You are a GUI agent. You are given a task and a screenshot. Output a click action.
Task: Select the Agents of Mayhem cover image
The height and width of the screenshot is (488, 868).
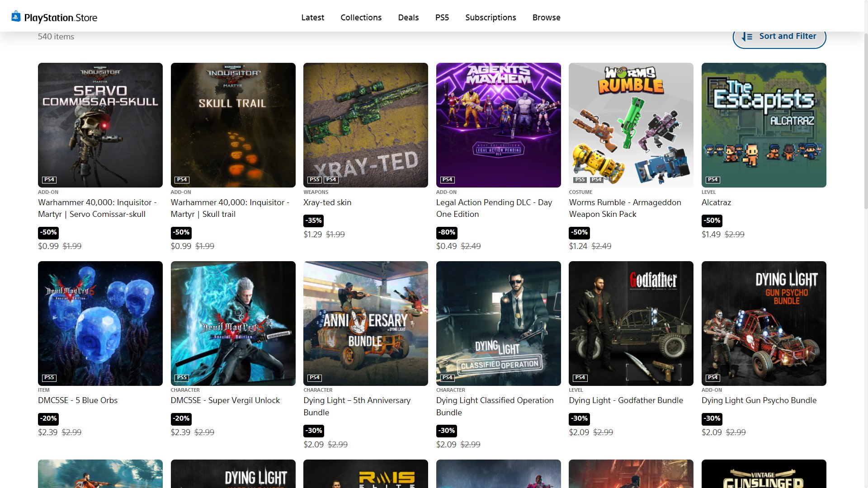[x=498, y=125]
